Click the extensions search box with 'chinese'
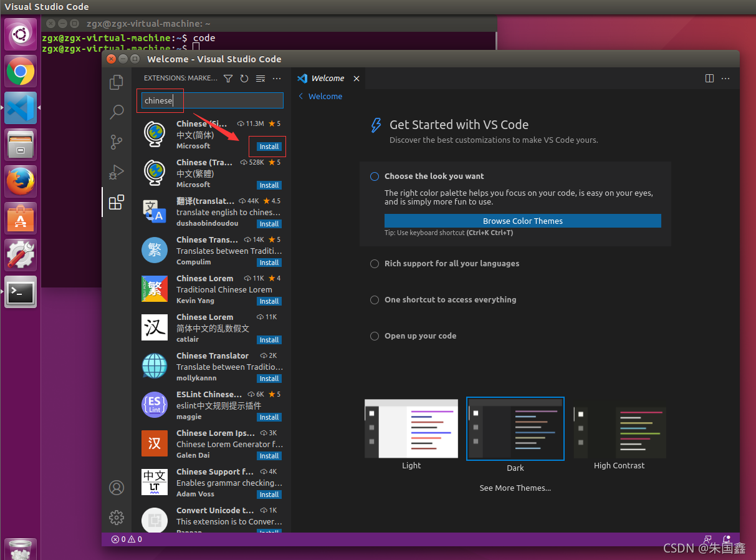 click(x=213, y=100)
